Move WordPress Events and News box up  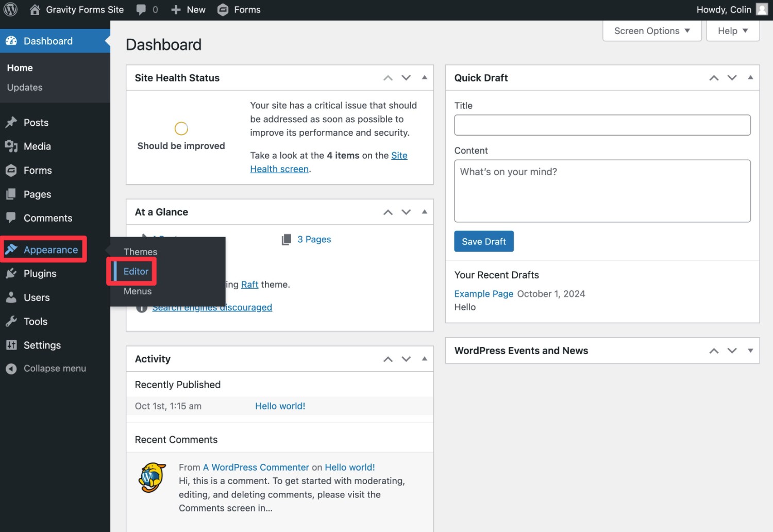[x=714, y=351]
